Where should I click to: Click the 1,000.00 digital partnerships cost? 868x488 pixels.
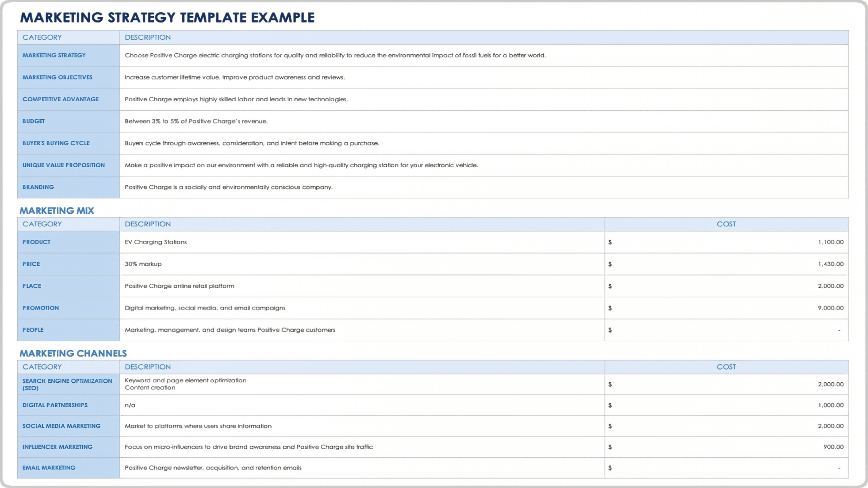click(x=830, y=405)
